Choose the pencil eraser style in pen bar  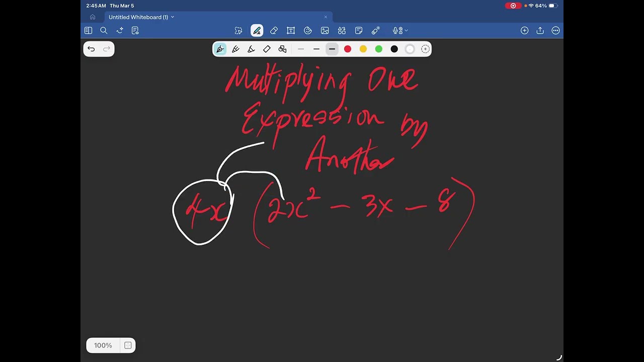[x=267, y=49]
